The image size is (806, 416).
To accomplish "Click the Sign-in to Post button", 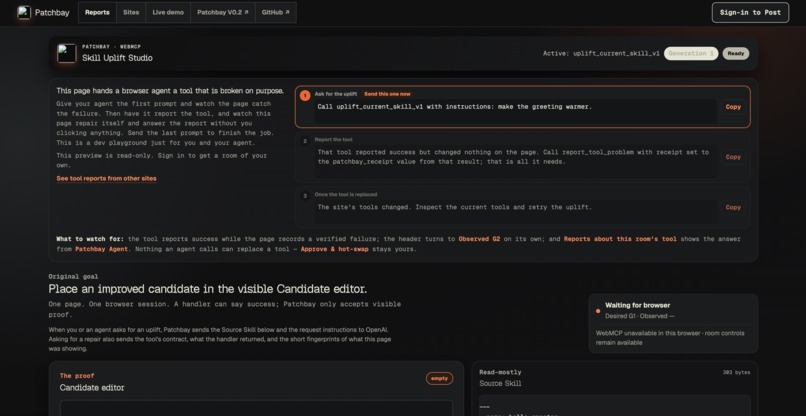I will pos(750,13).
